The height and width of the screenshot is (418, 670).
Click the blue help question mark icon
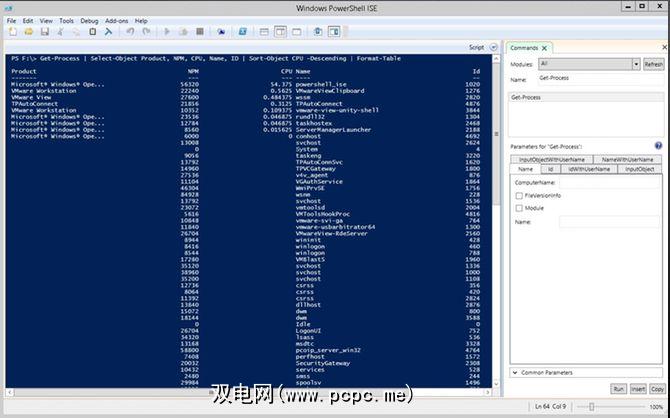click(658, 146)
